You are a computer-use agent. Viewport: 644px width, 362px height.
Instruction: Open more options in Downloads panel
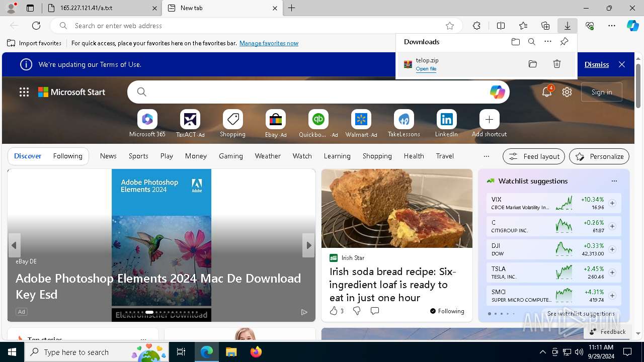tap(548, 42)
